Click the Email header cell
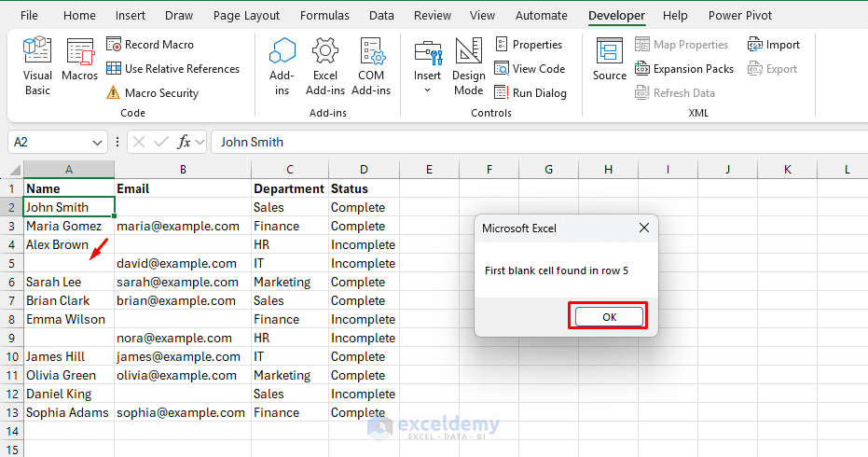The image size is (868, 457). [183, 189]
